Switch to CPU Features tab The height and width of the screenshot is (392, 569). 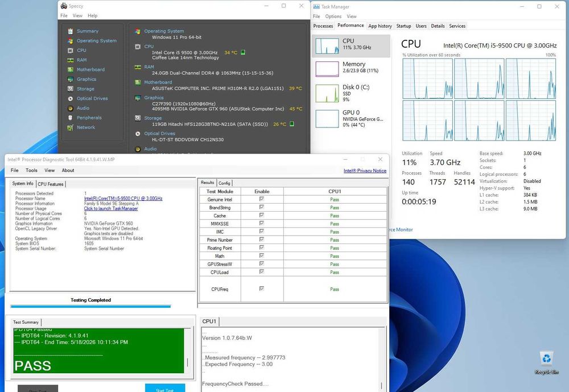(51, 184)
